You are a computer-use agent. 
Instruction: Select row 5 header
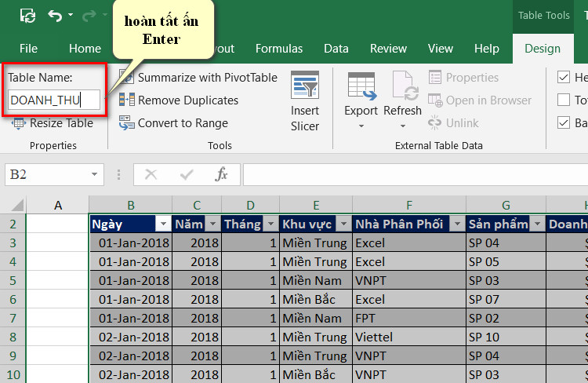[13, 280]
